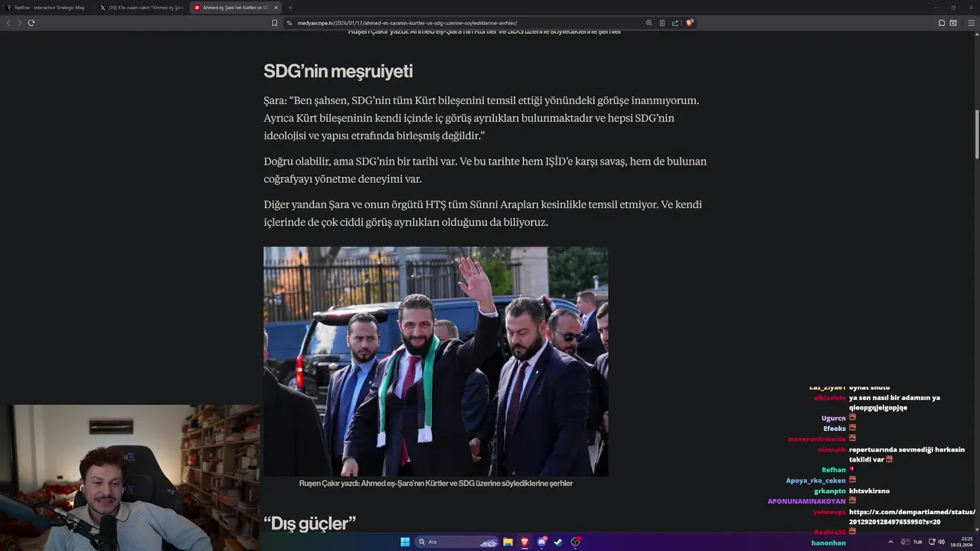Open site information icon beside URL
The height and width of the screenshot is (551, 980).
coord(289,23)
